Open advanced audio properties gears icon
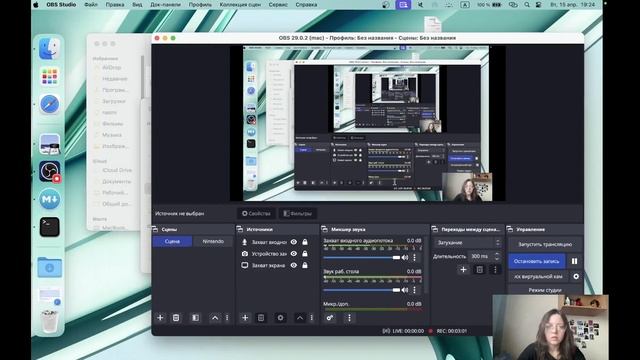This screenshot has height=360, width=640. click(329, 318)
